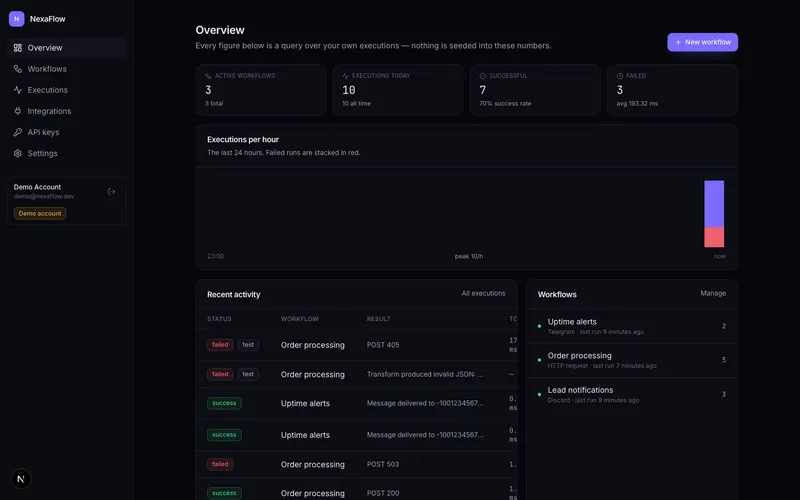Click 'peak 10/h' label under chart

coord(469,257)
